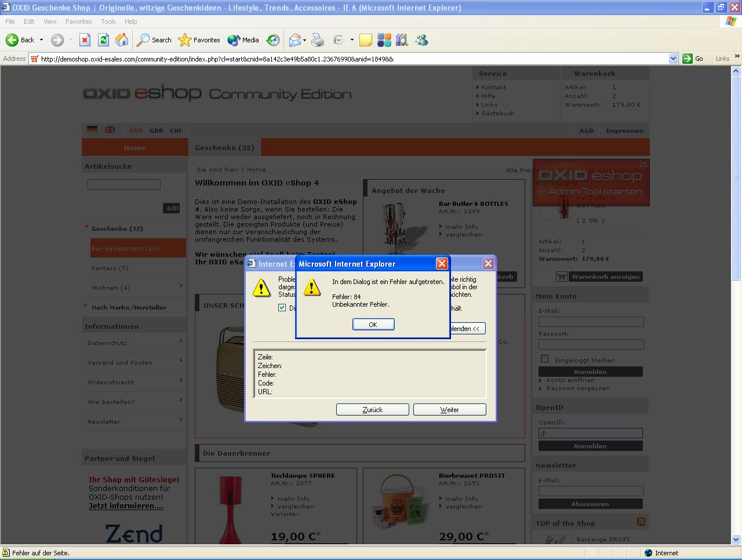The width and height of the screenshot is (742, 560).
Task: Open the Tools menu
Action: (x=108, y=21)
